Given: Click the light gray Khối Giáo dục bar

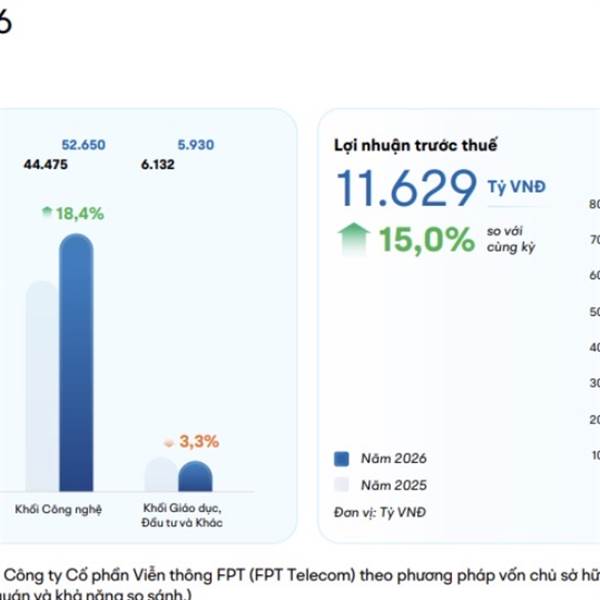Looking at the screenshot, I should tap(160, 475).
